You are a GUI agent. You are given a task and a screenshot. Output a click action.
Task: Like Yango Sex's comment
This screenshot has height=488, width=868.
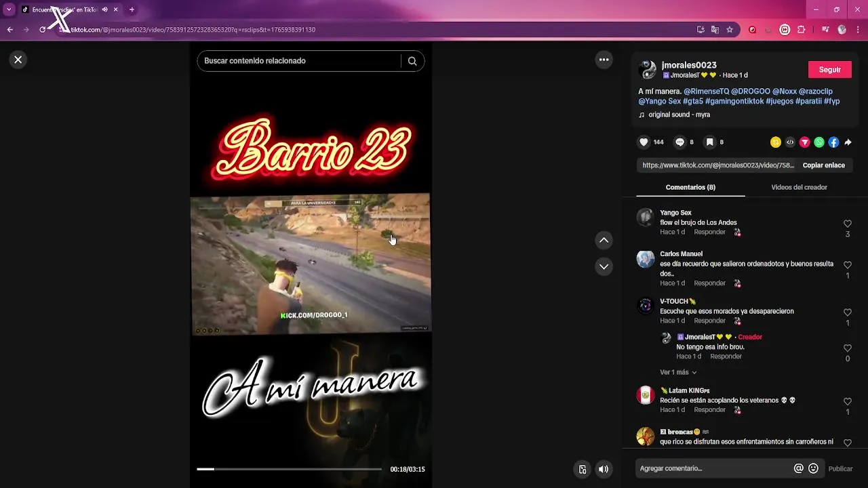(x=847, y=224)
